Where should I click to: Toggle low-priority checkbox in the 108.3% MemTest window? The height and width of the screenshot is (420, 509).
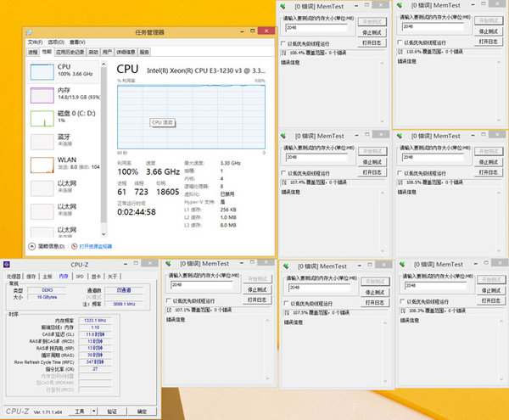coord(402,301)
